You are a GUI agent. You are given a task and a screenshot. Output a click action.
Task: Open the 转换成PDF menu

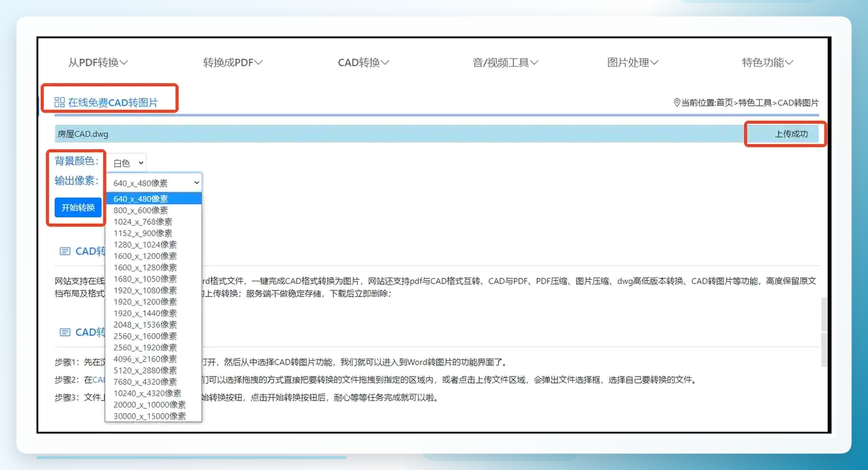[x=233, y=63]
